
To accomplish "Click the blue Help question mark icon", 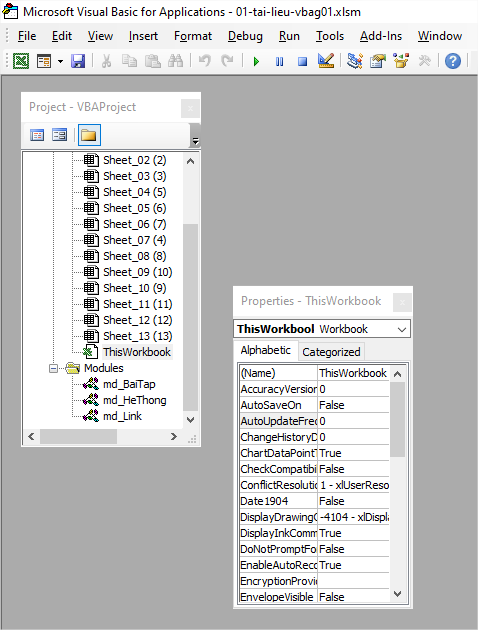I will click(453, 61).
